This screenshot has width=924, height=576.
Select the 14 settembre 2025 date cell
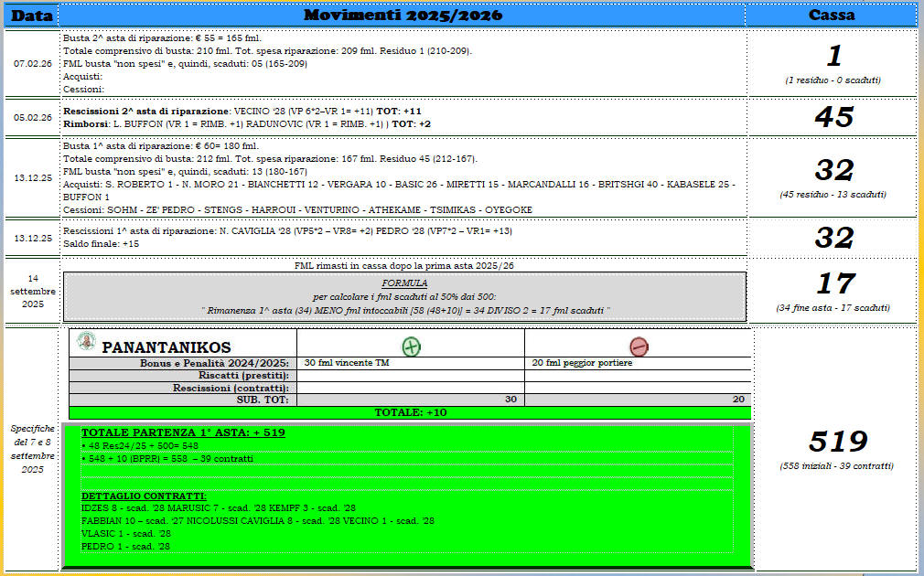(32, 291)
